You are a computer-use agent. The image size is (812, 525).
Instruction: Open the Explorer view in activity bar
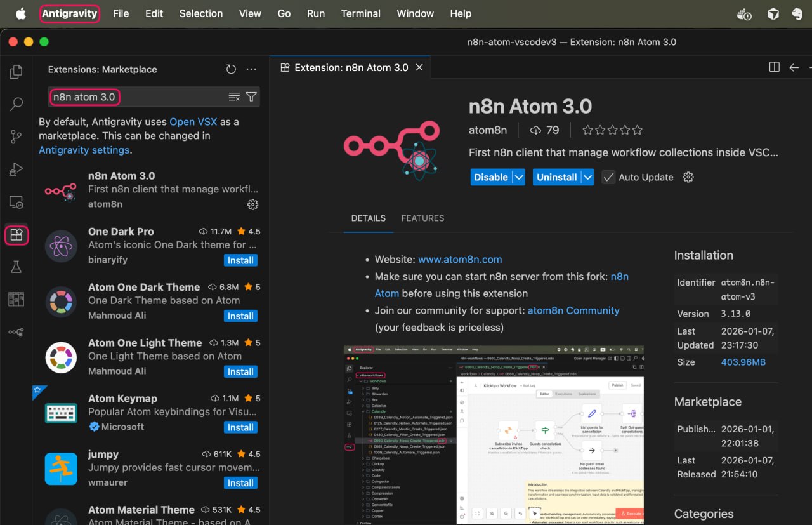[x=16, y=72]
